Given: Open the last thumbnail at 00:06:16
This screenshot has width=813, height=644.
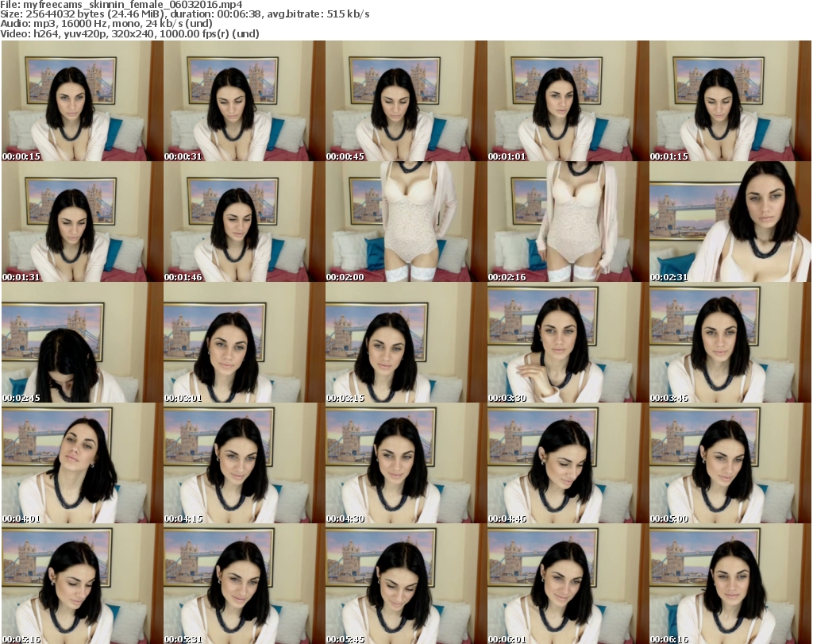Looking at the screenshot, I should click(x=730, y=584).
